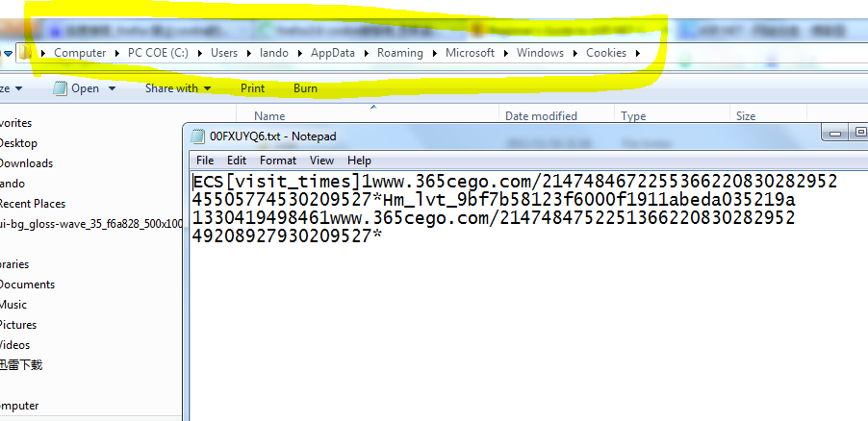Expand arrow after Users breadcrumb
This screenshot has width=868, height=421.
(x=248, y=53)
